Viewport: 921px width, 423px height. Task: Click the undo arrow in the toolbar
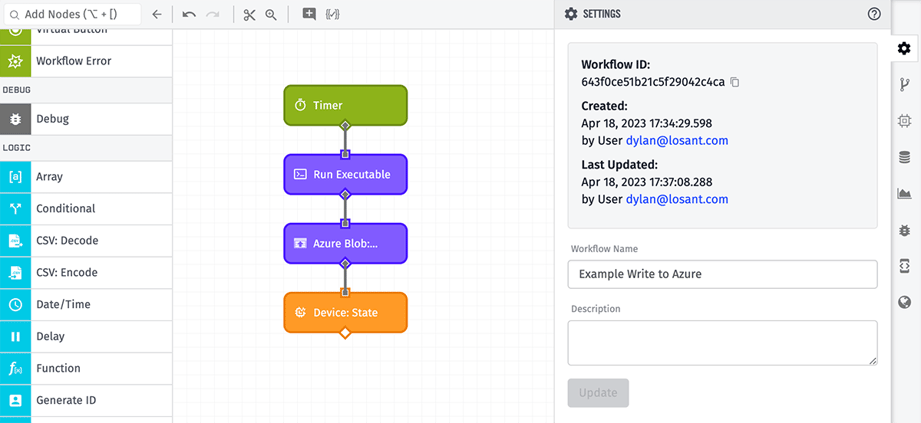point(189,15)
